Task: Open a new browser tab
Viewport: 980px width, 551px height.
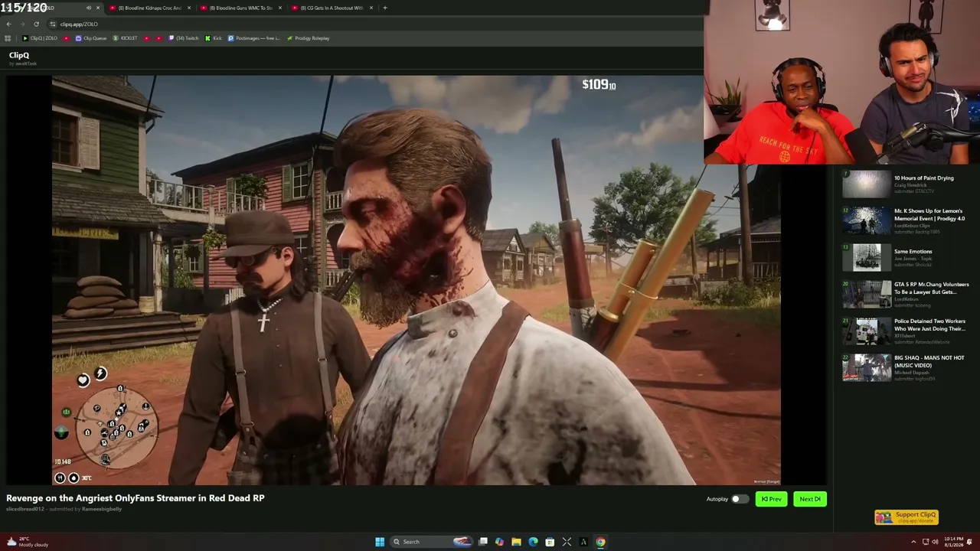Action: (384, 8)
